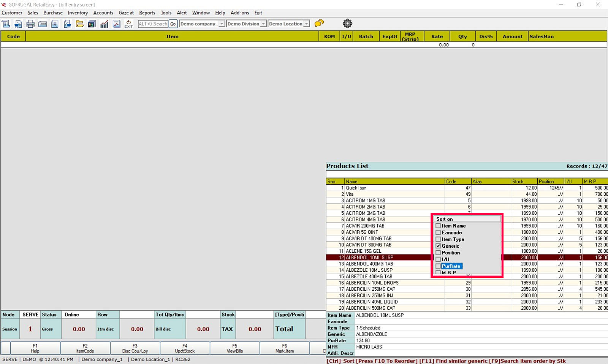Check the Item Name sort option
The height and width of the screenshot is (364, 608).
438,226
